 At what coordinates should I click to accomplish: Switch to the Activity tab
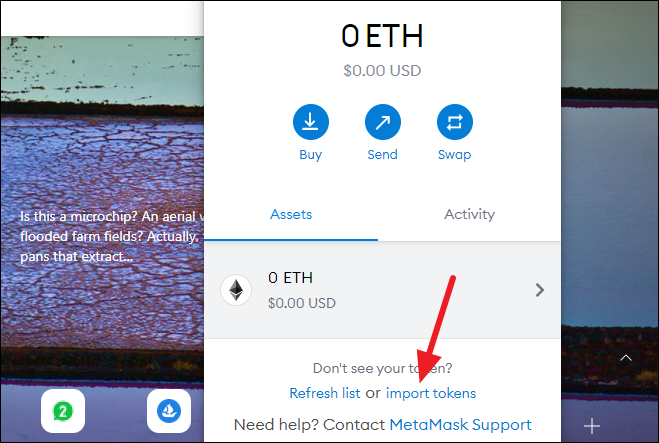[x=469, y=214]
